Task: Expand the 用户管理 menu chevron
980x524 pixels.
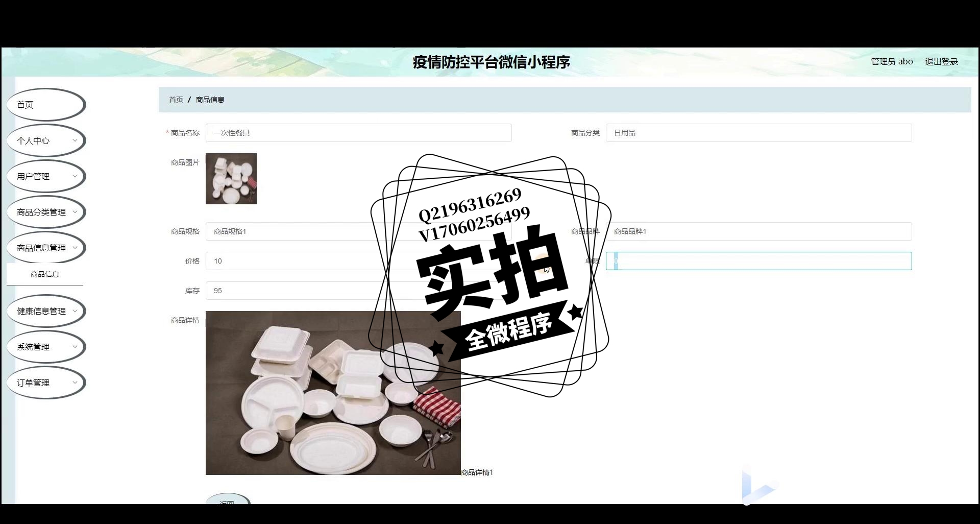Action: point(75,176)
